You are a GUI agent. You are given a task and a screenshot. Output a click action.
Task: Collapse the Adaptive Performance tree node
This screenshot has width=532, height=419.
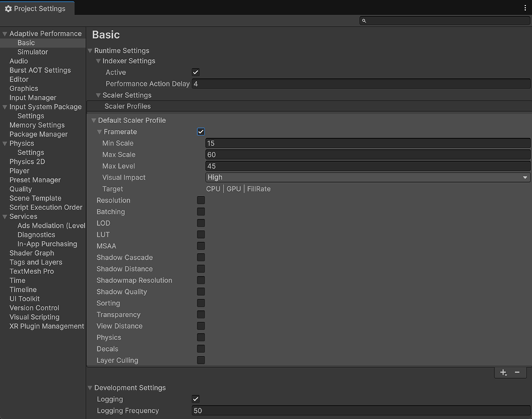[5, 34]
